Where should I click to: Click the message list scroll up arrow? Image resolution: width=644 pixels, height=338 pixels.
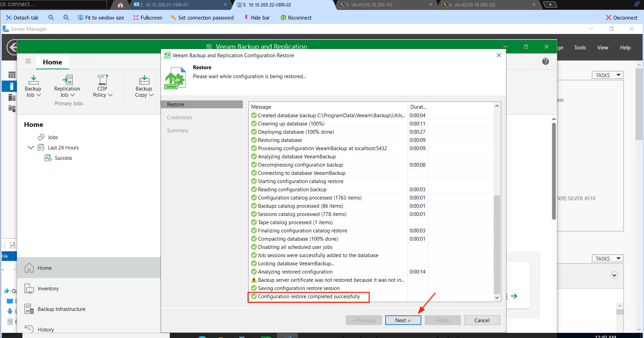[497, 106]
